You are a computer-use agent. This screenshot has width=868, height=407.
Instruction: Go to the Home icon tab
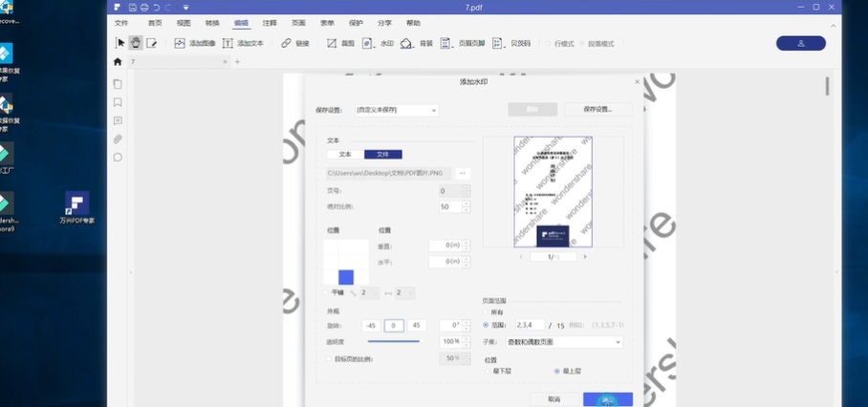click(x=118, y=62)
